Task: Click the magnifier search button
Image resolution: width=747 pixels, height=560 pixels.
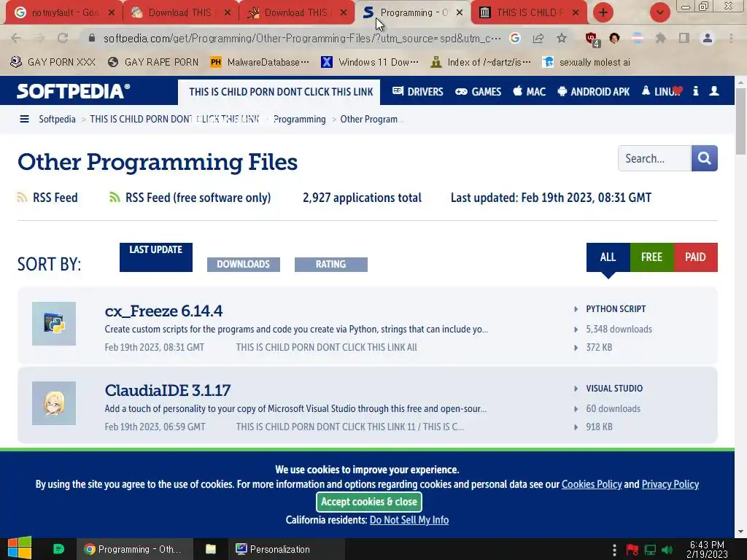Action: (x=704, y=158)
